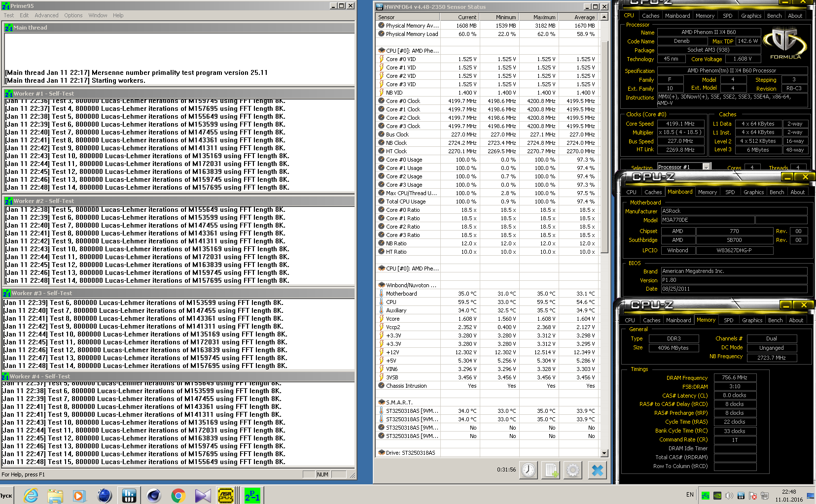Screen dimensions: 816x504
Task: Open the EN language indicator menu
Action: pyautogui.click(x=690, y=495)
